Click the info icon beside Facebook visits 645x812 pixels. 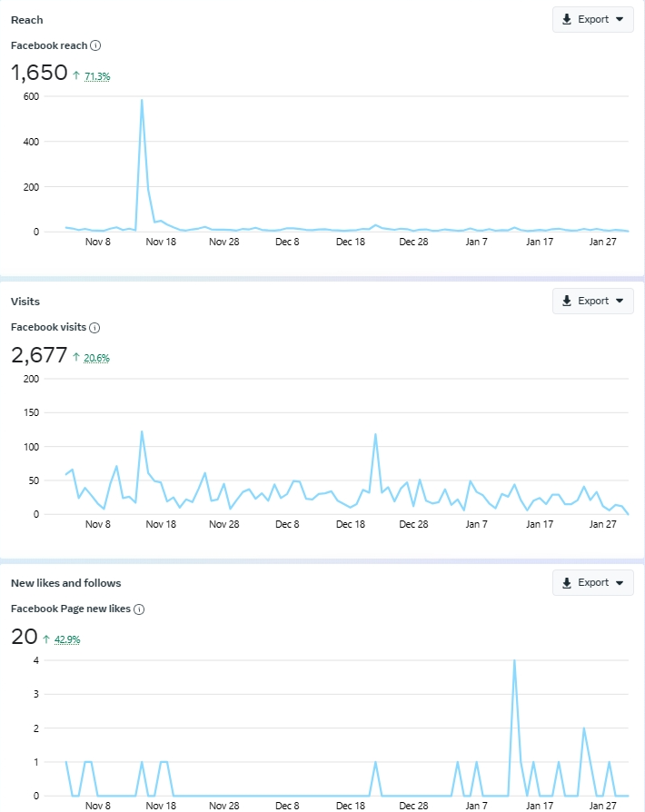[x=94, y=327]
